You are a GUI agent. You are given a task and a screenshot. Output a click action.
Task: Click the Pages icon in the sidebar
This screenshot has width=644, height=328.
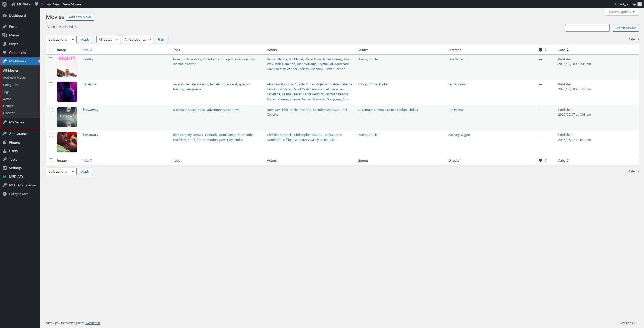pyautogui.click(x=5, y=44)
